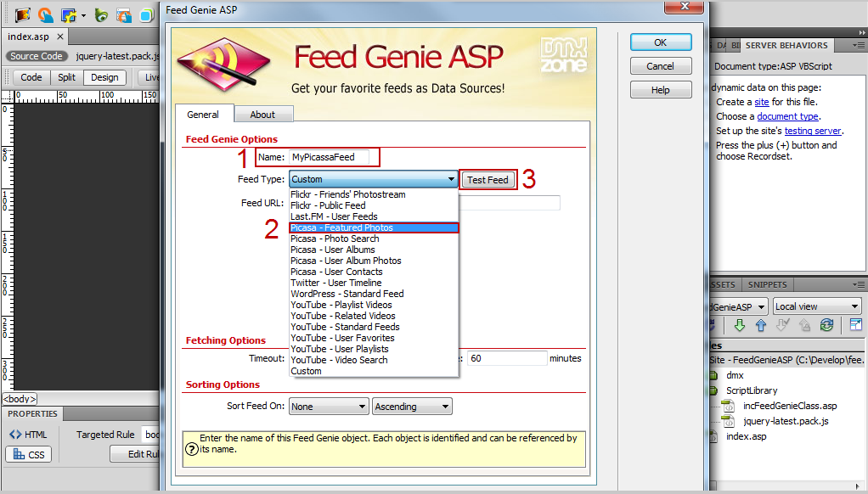Screen dimensions: 868x494
Task: Click the green eye creature toolbar icon
Action: pyautogui.click(x=101, y=15)
